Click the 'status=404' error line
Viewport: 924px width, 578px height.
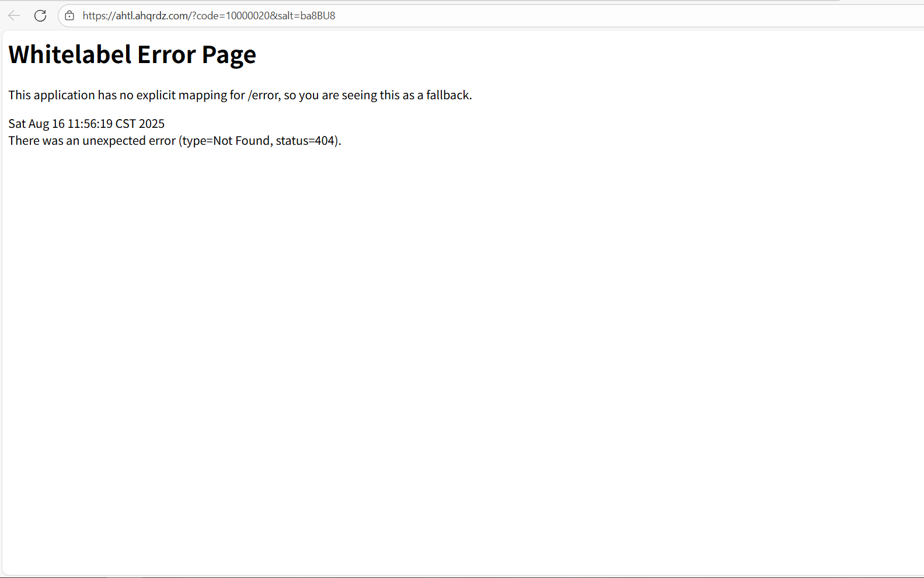tap(175, 141)
